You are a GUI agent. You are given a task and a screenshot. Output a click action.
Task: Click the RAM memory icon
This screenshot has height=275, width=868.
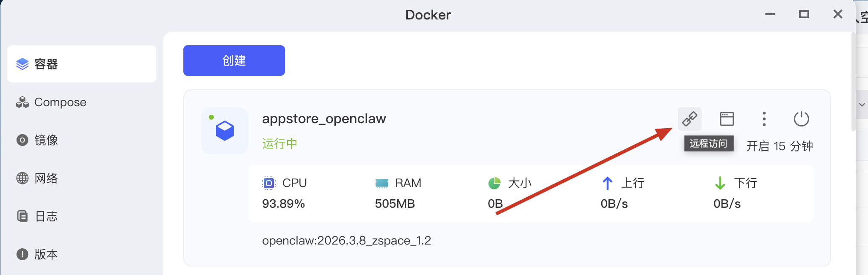(381, 183)
